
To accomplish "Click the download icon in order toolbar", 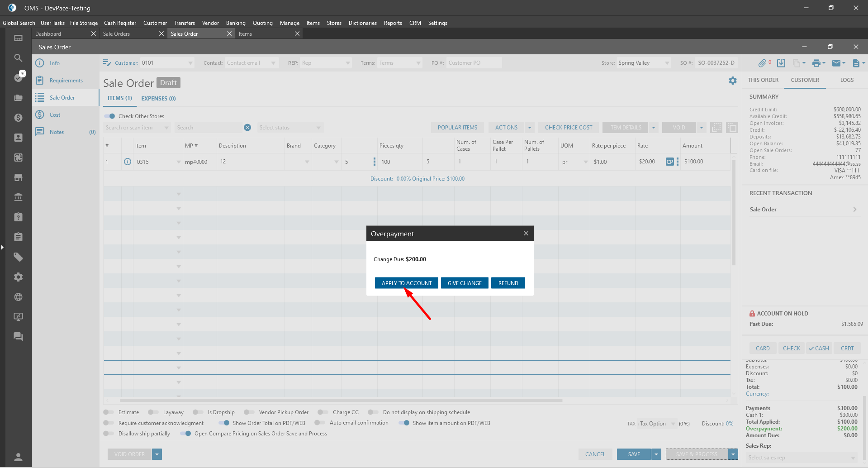I will click(781, 63).
